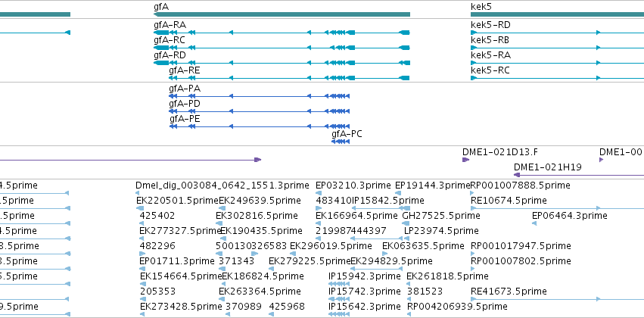Select the feature labeled 381523
Screen dimensions: 644x318
[425, 291]
